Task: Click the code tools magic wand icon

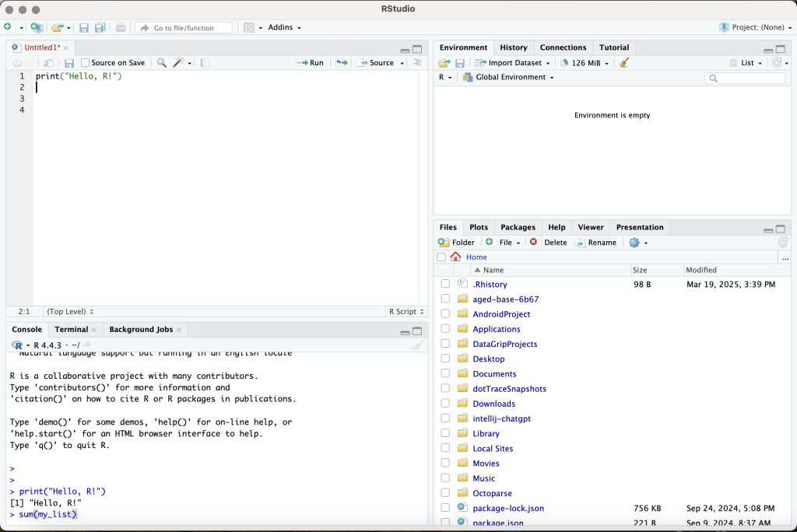Action: (x=179, y=63)
